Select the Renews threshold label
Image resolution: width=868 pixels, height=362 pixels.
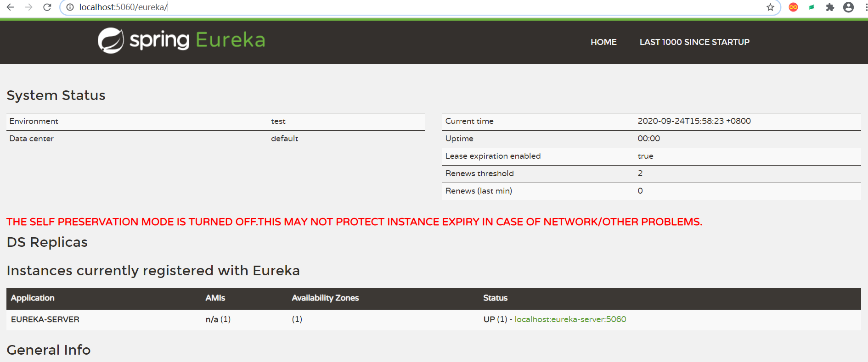479,173
